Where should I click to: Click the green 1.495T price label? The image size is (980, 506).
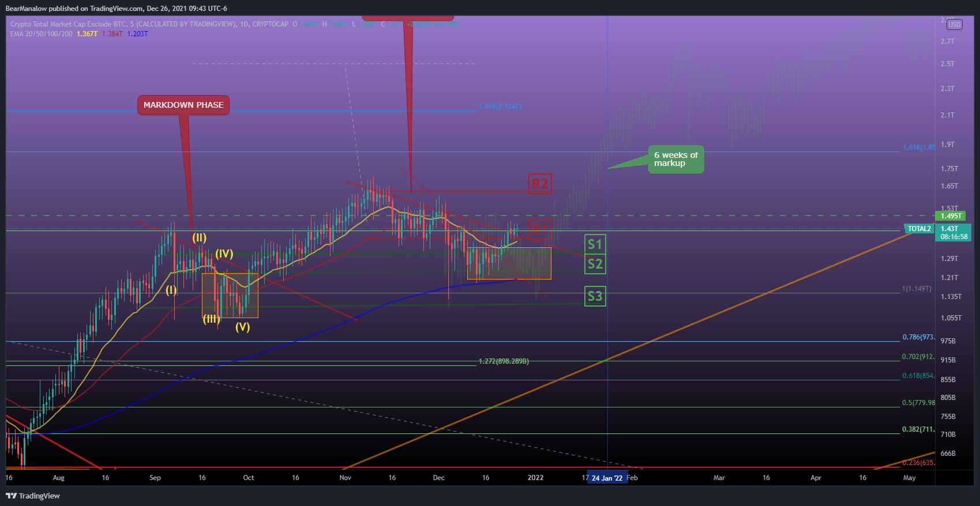tap(951, 216)
